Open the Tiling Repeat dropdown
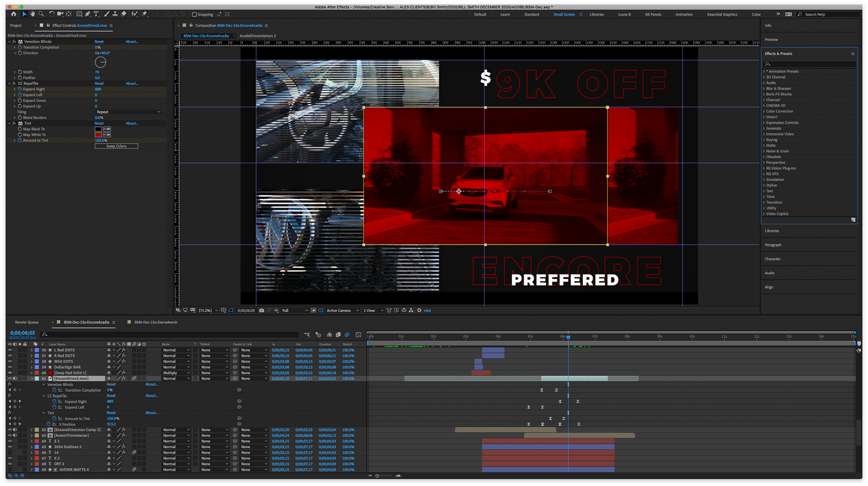 coord(128,112)
